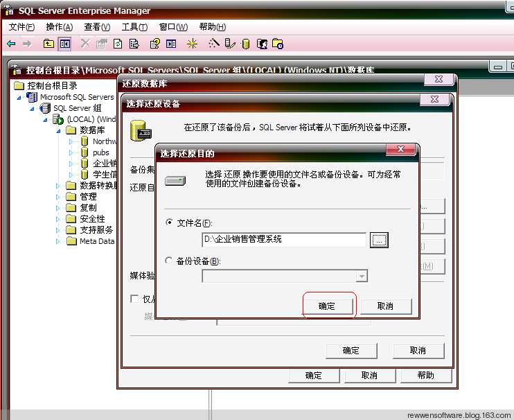Click the Export list toolbar icon
The image size is (514, 420).
click(134, 44)
